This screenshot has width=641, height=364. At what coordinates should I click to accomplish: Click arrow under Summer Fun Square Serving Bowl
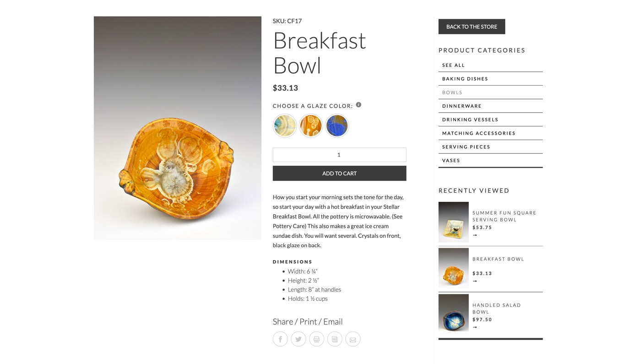pyautogui.click(x=475, y=235)
